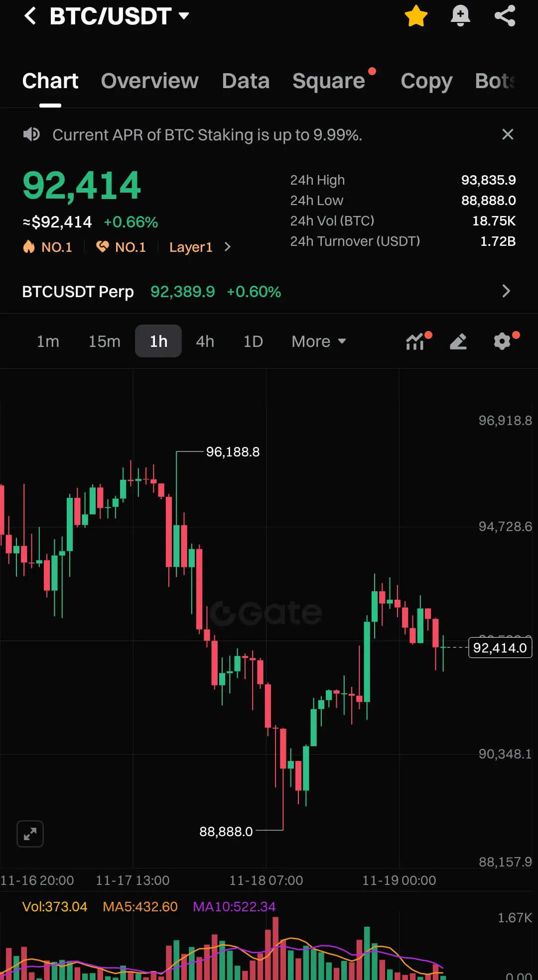Select the 15m timeframe
The image size is (538, 980).
click(105, 341)
